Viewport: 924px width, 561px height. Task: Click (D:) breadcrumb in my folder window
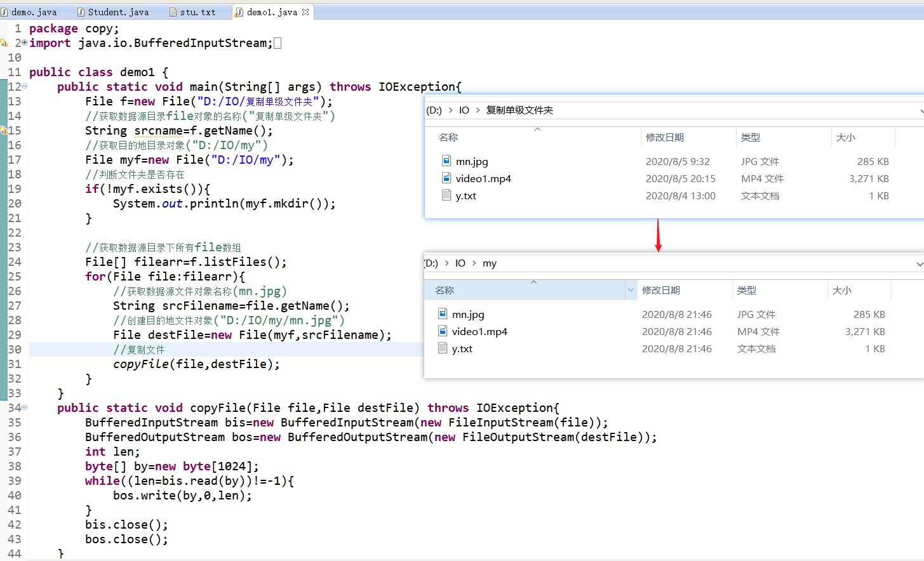click(x=431, y=263)
